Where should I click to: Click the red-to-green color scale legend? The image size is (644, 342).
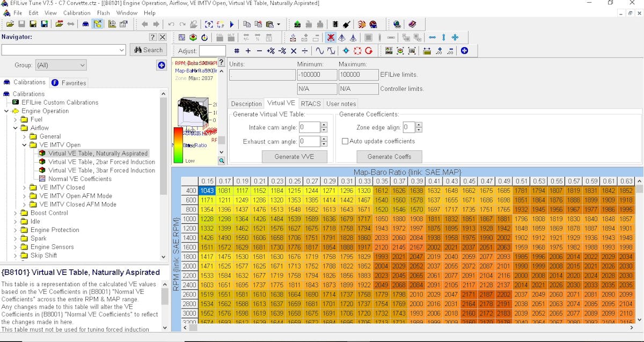click(x=178, y=144)
